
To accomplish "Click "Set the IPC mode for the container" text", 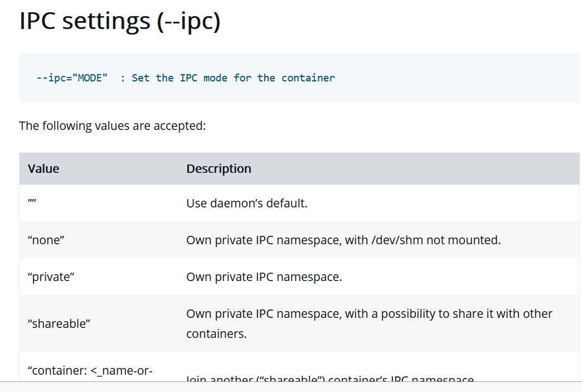I will 233,78.
